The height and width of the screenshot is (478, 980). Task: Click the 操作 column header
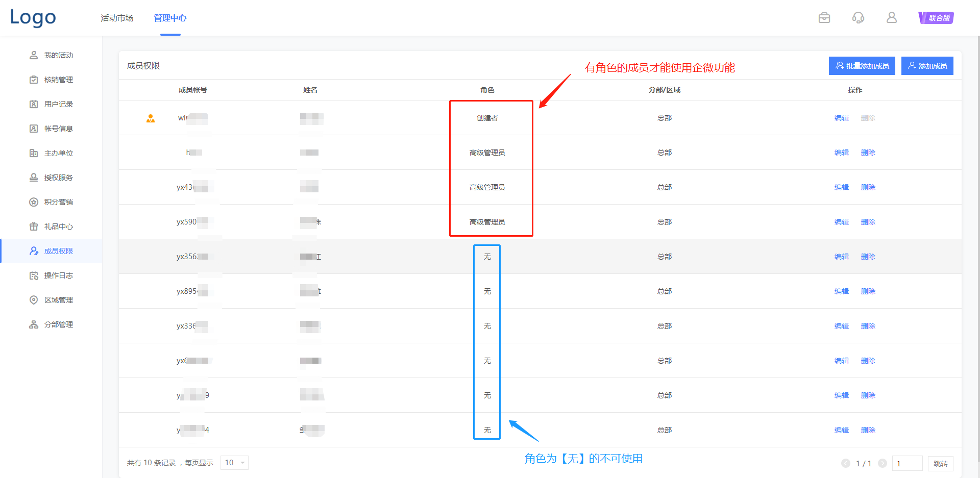855,90
